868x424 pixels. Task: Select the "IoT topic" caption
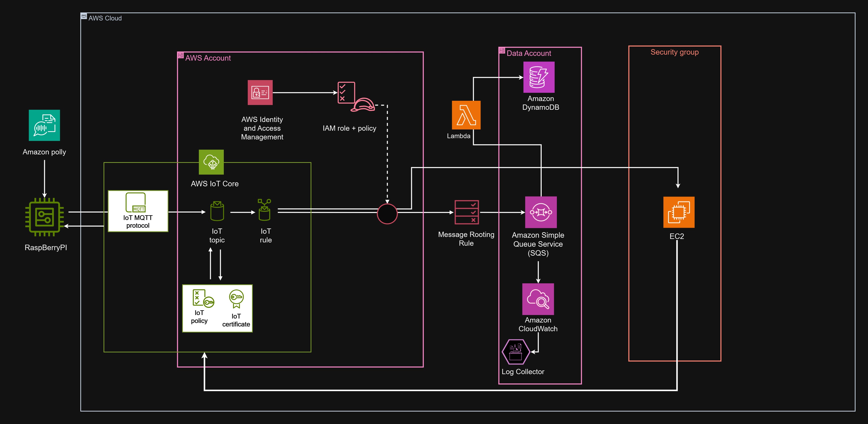(217, 235)
